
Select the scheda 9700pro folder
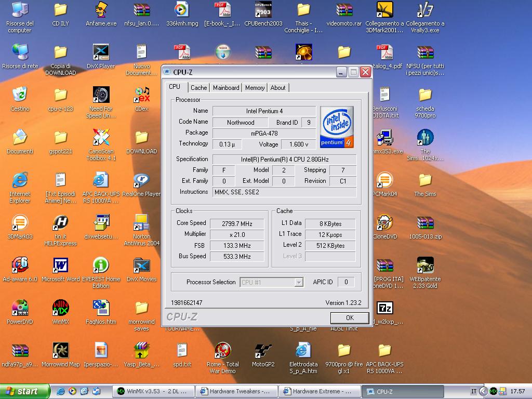425,102
